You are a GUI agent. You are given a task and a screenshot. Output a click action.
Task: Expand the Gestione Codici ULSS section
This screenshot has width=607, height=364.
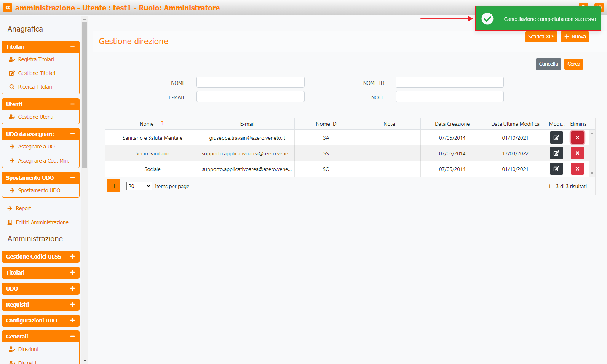72,257
